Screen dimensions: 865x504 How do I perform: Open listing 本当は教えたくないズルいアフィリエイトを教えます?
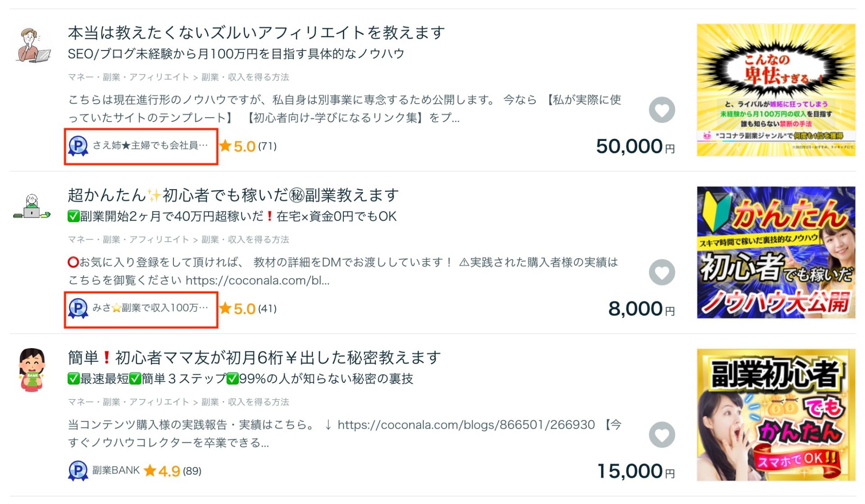point(256,33)
